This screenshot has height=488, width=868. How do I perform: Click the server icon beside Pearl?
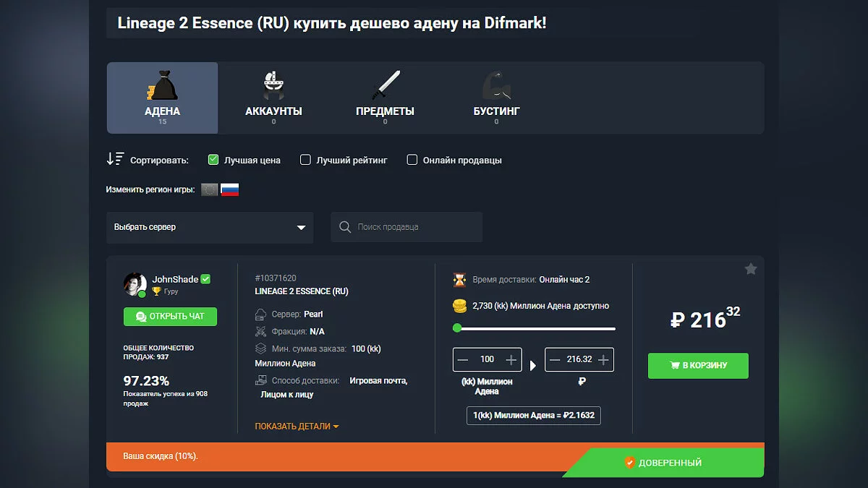(261, 314)
